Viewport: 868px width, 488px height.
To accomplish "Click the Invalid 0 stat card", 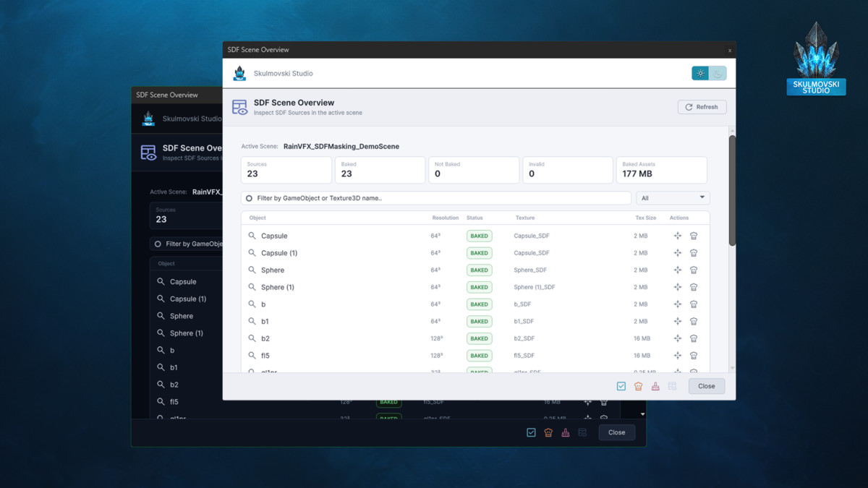I will tap(568, 170).
